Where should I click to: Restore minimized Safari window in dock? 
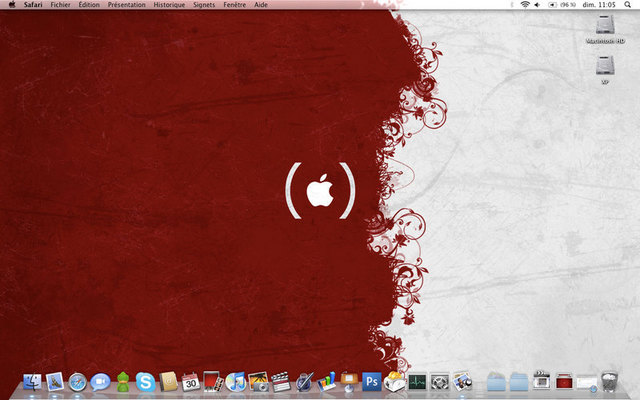[587, 383]
